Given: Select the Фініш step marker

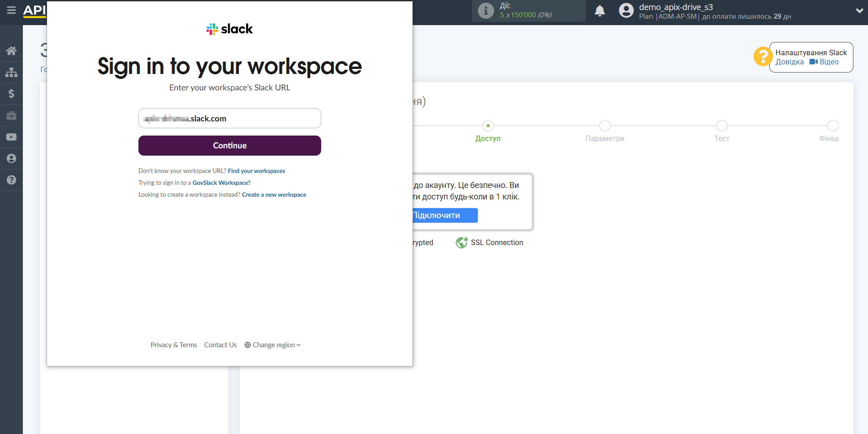Looking at the screenshot, I should point(833,125).
